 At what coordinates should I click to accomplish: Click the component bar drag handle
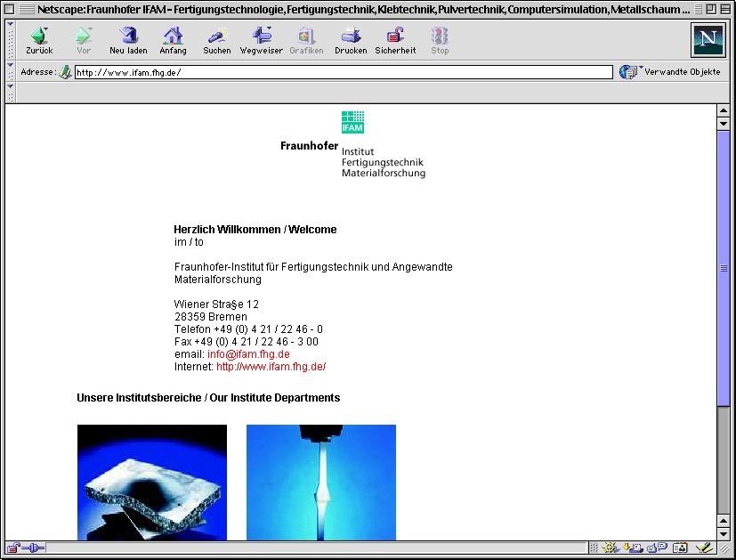(x=594, y=548)
